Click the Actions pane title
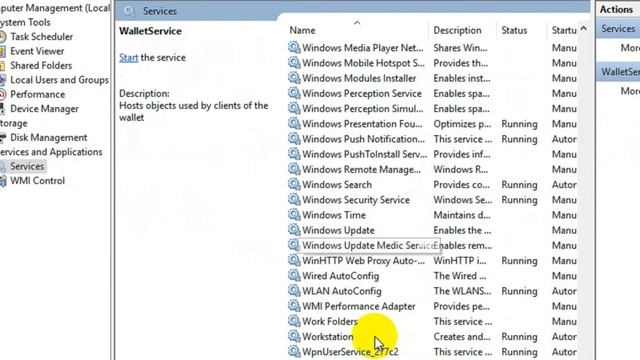Image resolution: width=640 pixels, height=360 pixels. [x=616, y=9]
